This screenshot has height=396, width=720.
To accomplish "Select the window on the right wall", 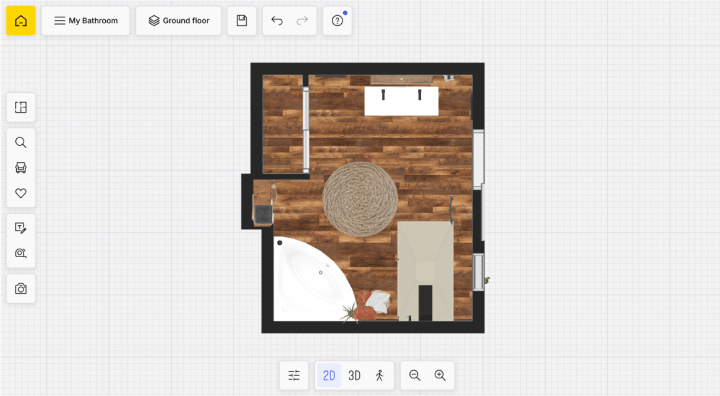I will point(478,159).
